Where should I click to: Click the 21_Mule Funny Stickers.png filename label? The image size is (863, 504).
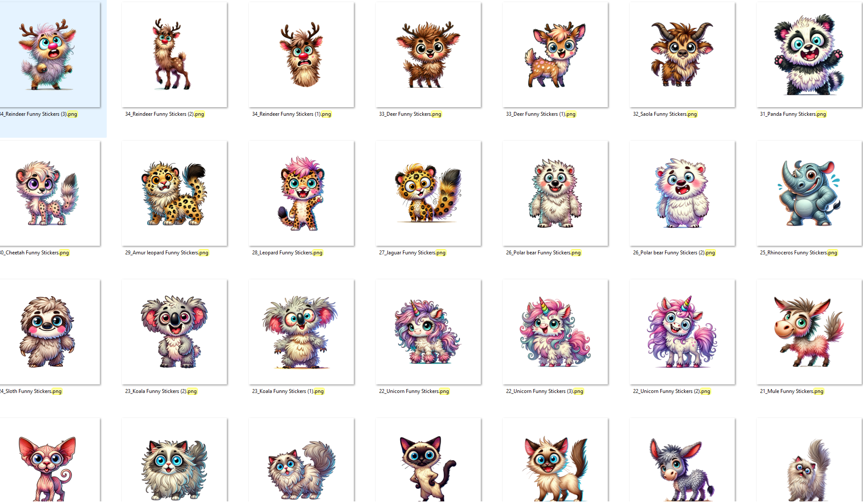point(792,391)
